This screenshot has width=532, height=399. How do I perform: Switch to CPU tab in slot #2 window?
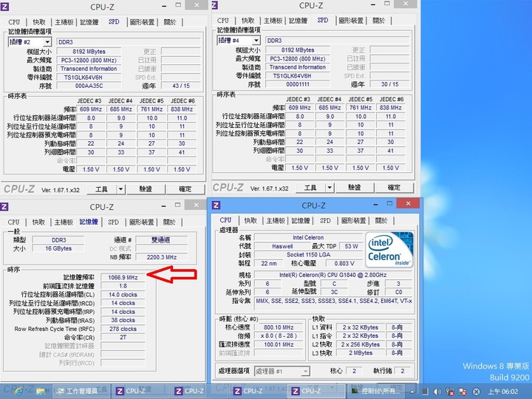(14, 22)
